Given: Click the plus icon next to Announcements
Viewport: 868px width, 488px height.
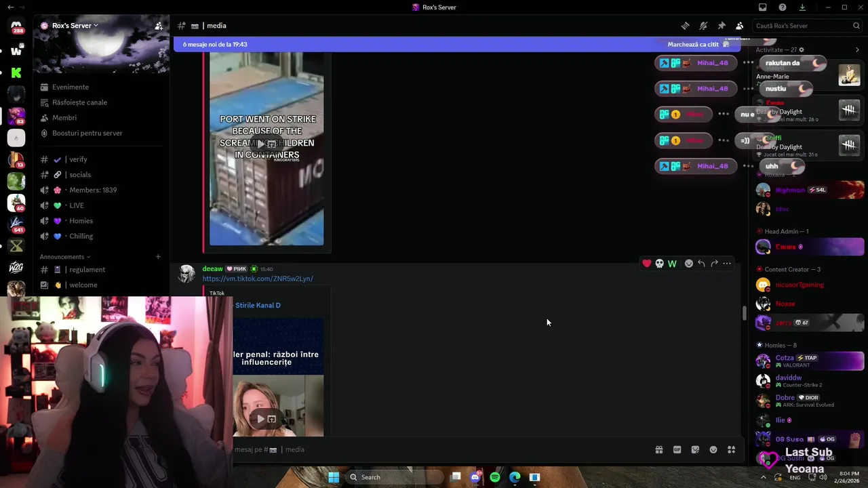Looking at the screenshot, I should (x=158, y=257).
